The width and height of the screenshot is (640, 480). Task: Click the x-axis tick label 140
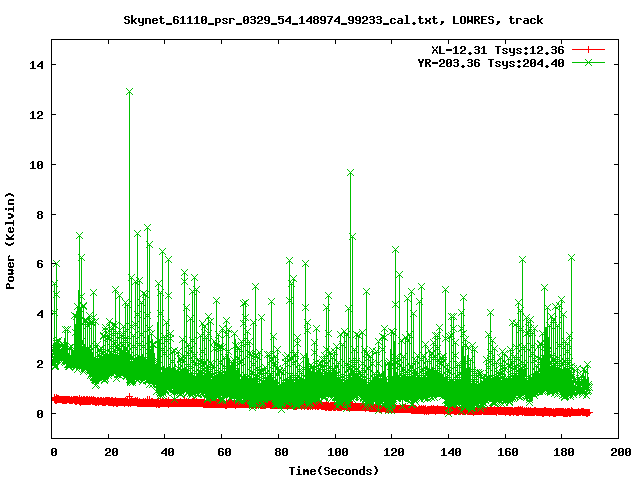coord(451,452)
